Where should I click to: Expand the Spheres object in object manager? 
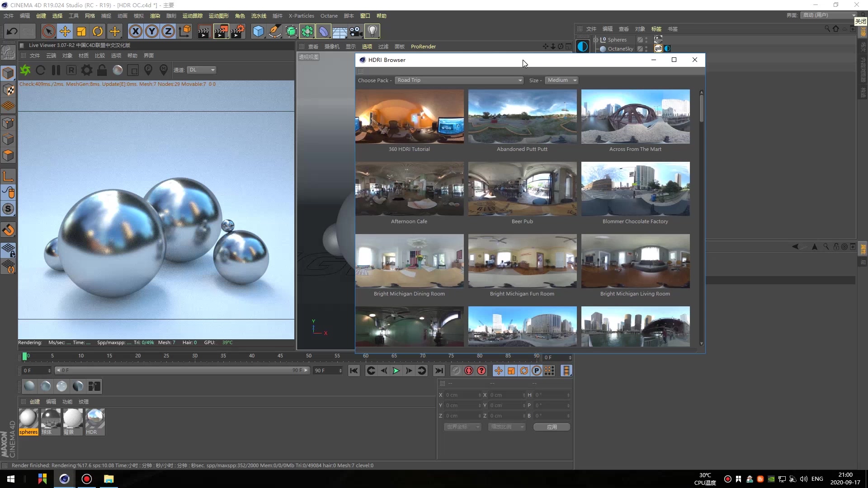coord(596,40)
